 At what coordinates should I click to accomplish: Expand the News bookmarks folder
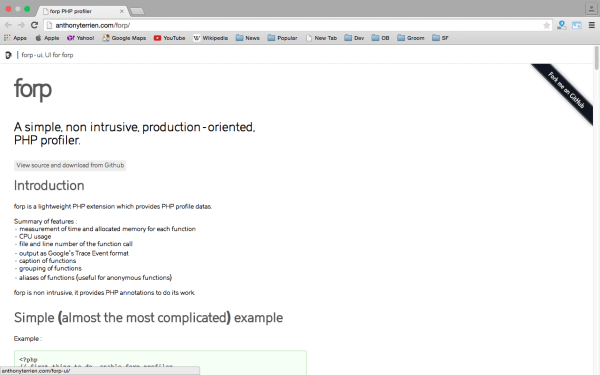[248, 38]
